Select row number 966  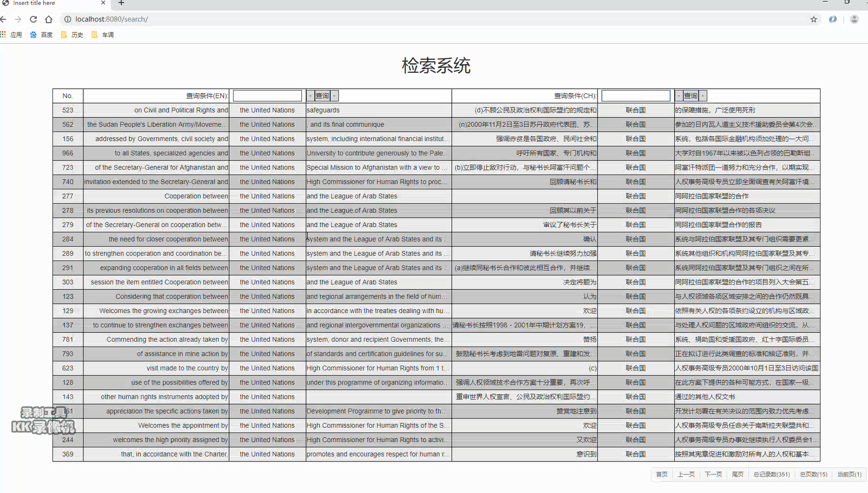pyautogui.click(x=68, y=153)
